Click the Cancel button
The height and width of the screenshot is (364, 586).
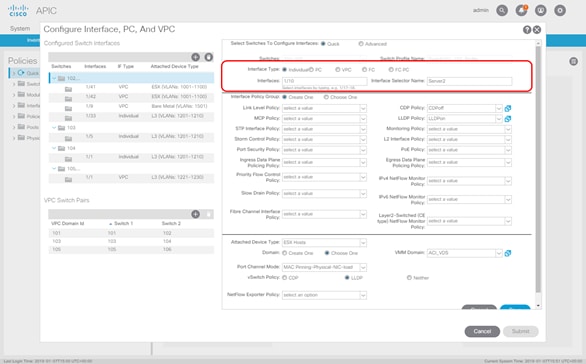(x=482, y=331)
